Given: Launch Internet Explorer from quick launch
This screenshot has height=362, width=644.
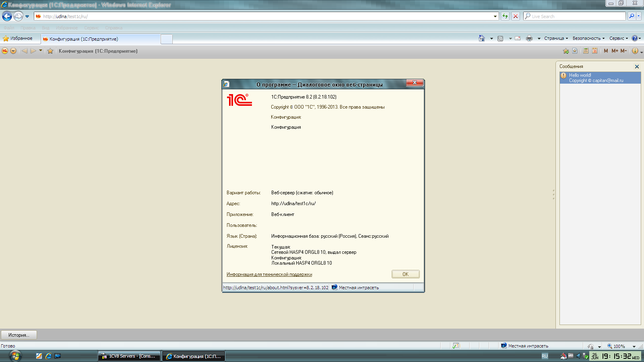Looking at the screenshot, I should (x=48, y=356).
